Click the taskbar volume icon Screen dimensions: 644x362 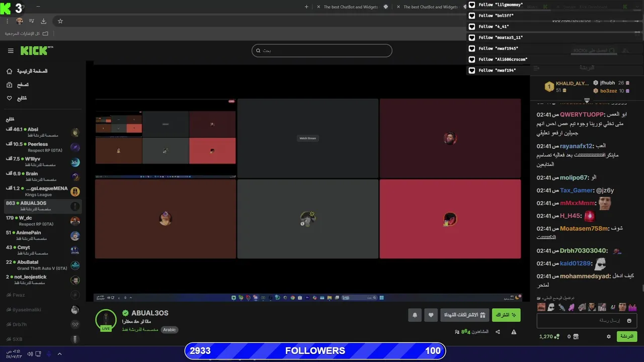tap(30, 354)
